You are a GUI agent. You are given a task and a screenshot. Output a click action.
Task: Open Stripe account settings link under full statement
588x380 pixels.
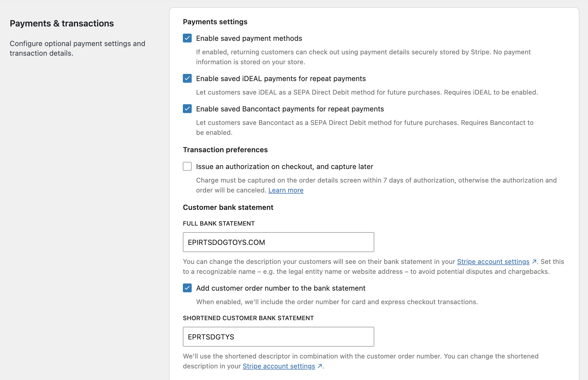click(493, 262)
